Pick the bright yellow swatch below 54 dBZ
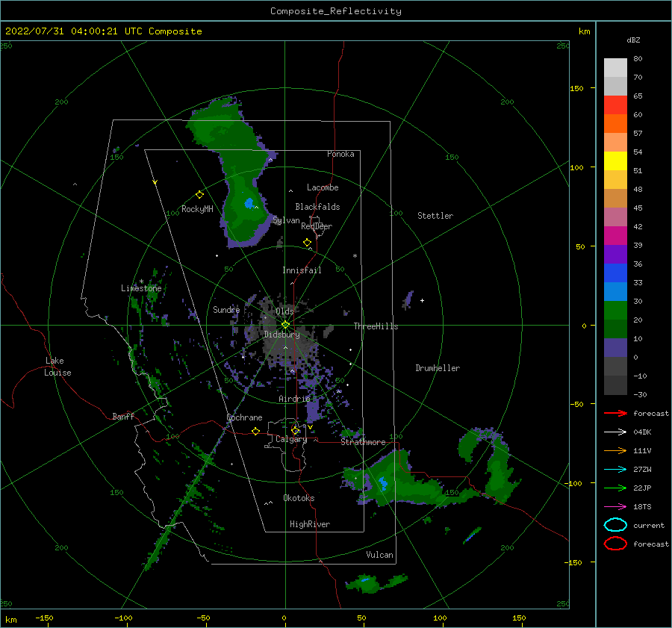The height and width of the screenshot is (628, 672). pos(615,161)
